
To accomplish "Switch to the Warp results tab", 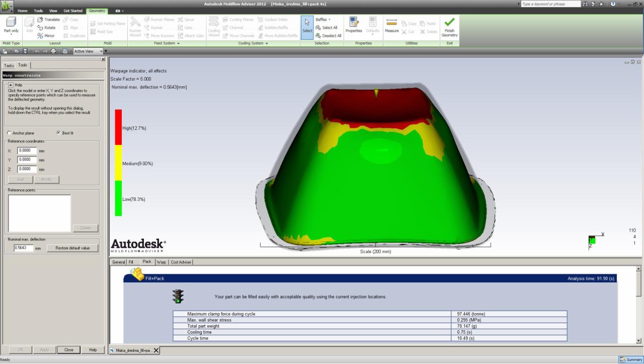I will pyautogui.click(x=161, y=262).
